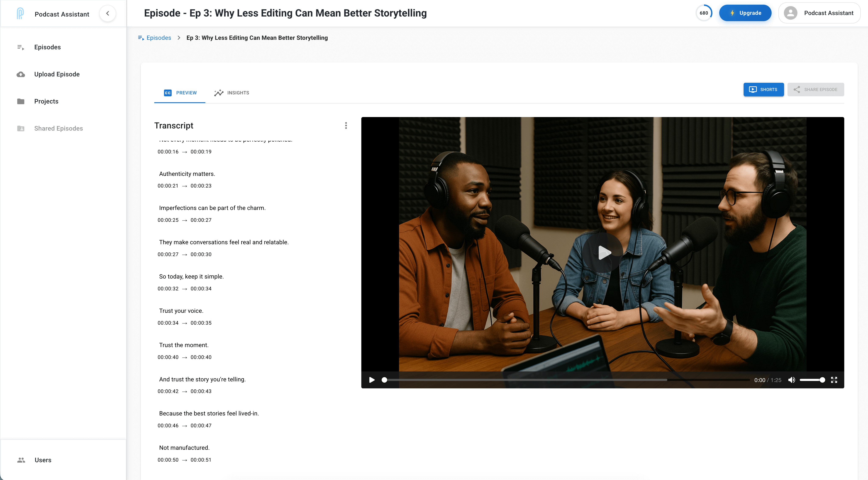Jump to transcript line "Authenticity matters."
The height and width of the screenshot is (480, 868).
[x=187, y=174]
